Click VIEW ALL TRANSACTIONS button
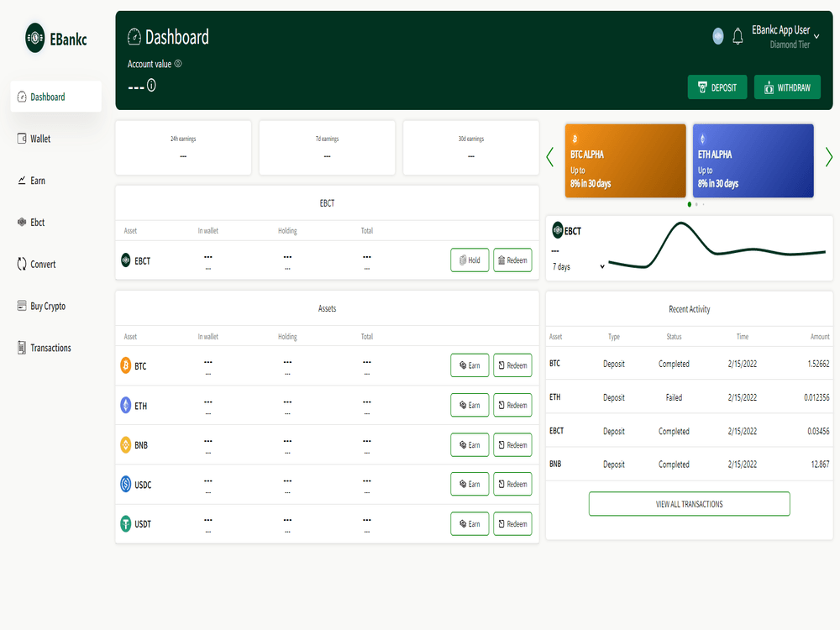This screenshot has height=630, width=840. (x=689, y=504)
